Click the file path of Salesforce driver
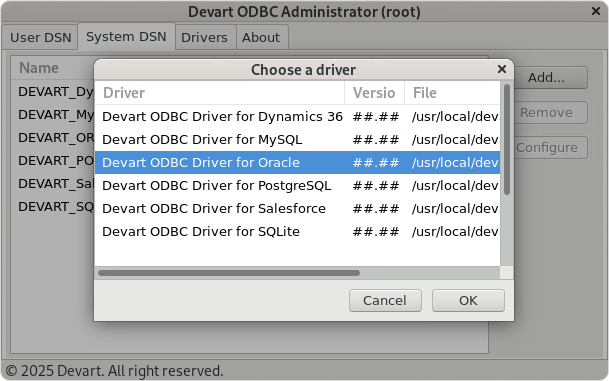The width and height of the screenshot is (609, 381). pos(455,209)
